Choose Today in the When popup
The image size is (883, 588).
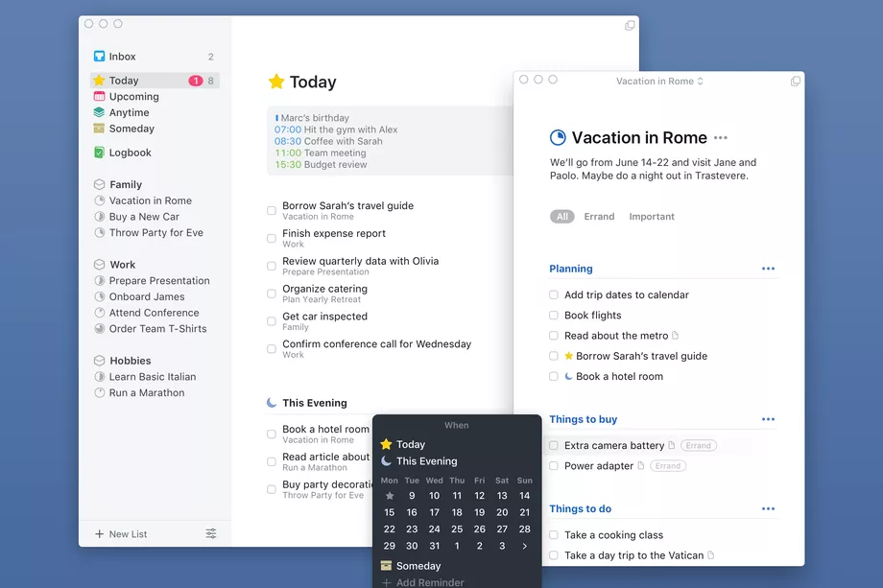point(403,444)
